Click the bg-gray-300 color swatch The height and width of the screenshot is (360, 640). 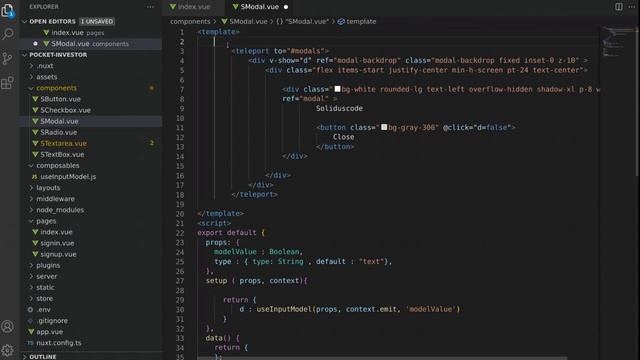click(x=384, y=127)
